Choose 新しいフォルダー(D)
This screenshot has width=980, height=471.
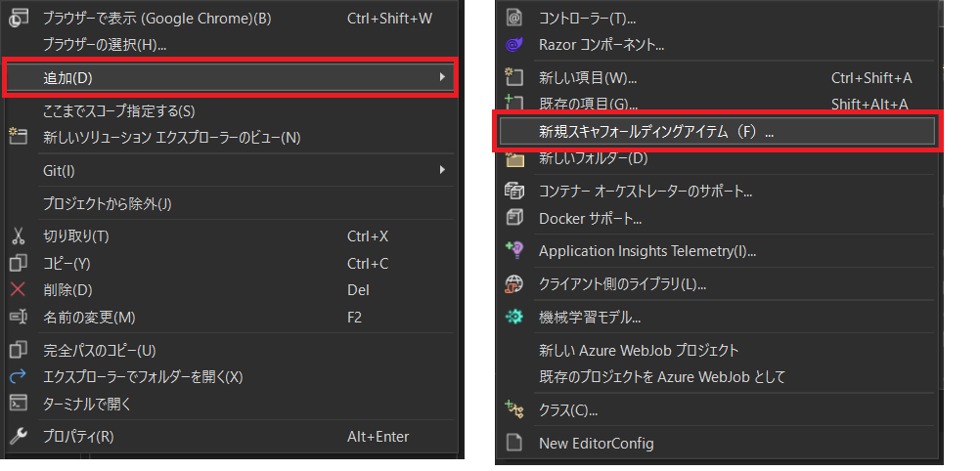pyautogui.click(x=593, y=158)
